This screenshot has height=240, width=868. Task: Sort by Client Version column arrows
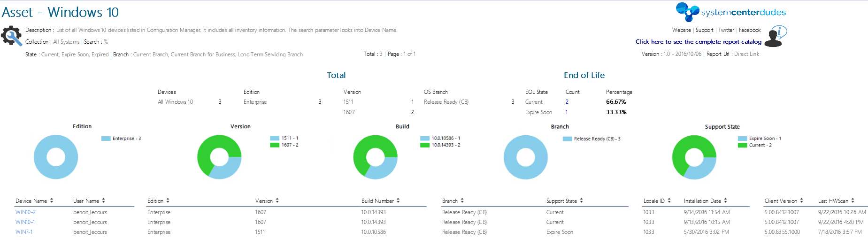point(801,201)
